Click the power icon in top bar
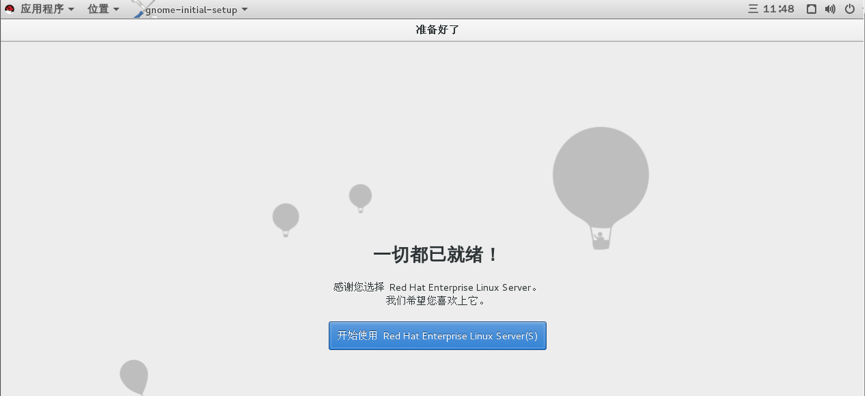 (x=850, y=9)
